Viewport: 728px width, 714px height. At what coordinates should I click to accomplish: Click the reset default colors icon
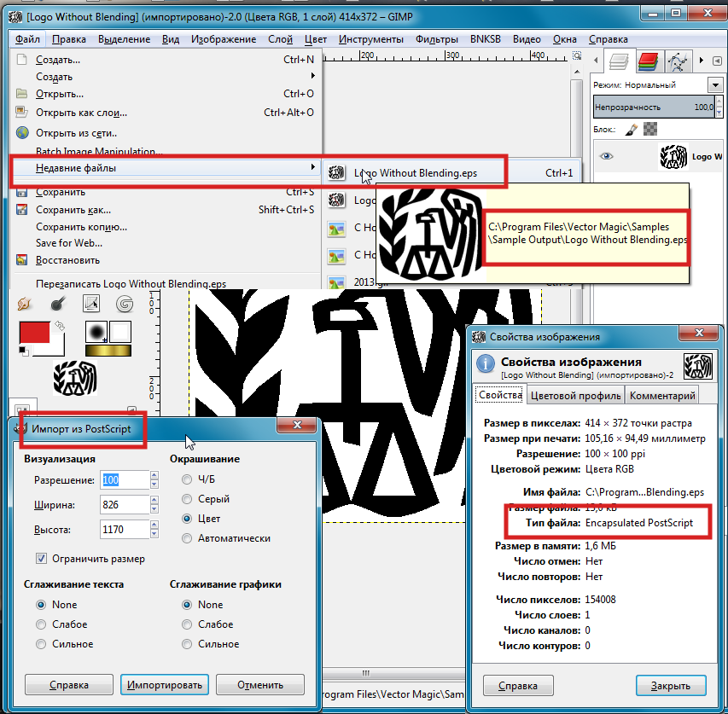(23, 351)
